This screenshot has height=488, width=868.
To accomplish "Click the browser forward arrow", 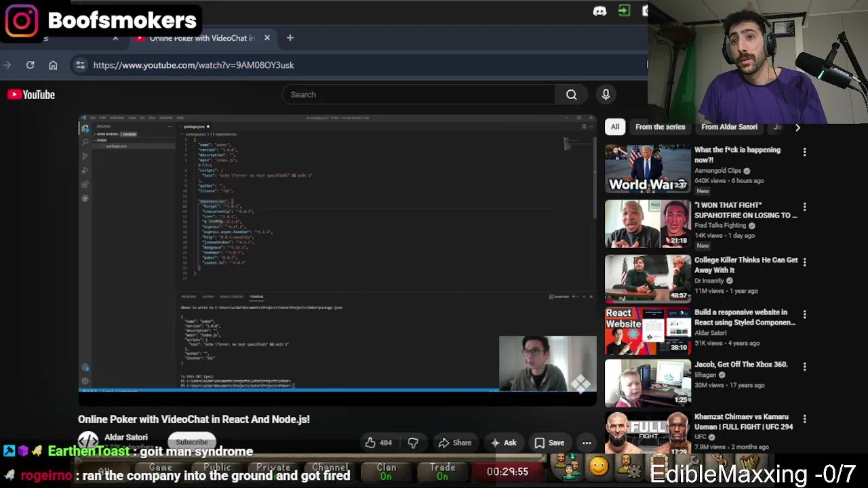I will click(7, 65).
